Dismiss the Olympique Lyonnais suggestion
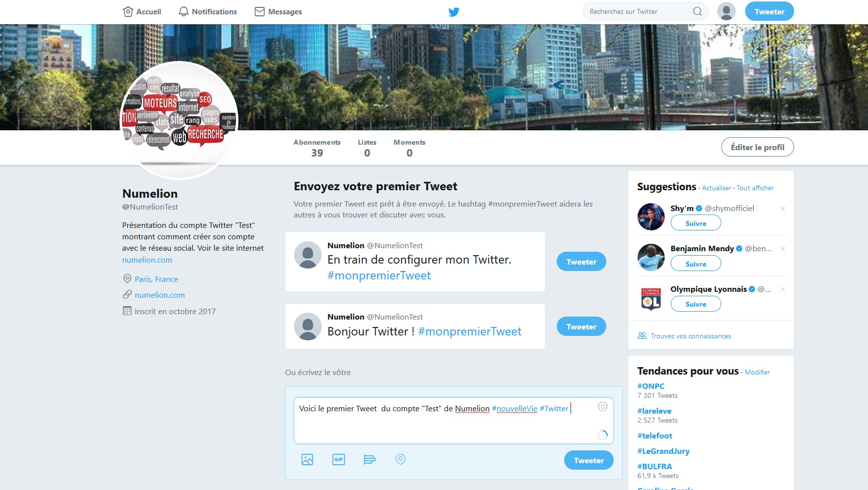The width and height of the screenshot is (868, 490). (783, 289)
